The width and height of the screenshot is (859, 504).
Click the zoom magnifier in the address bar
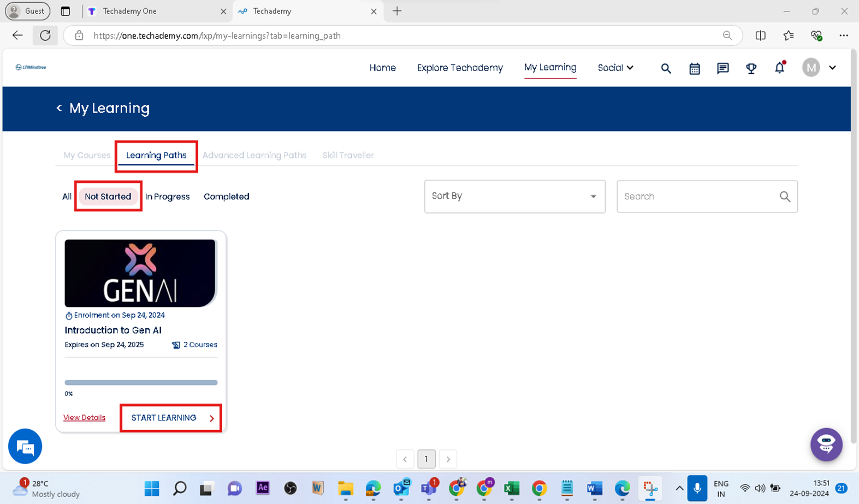[727, 35]
